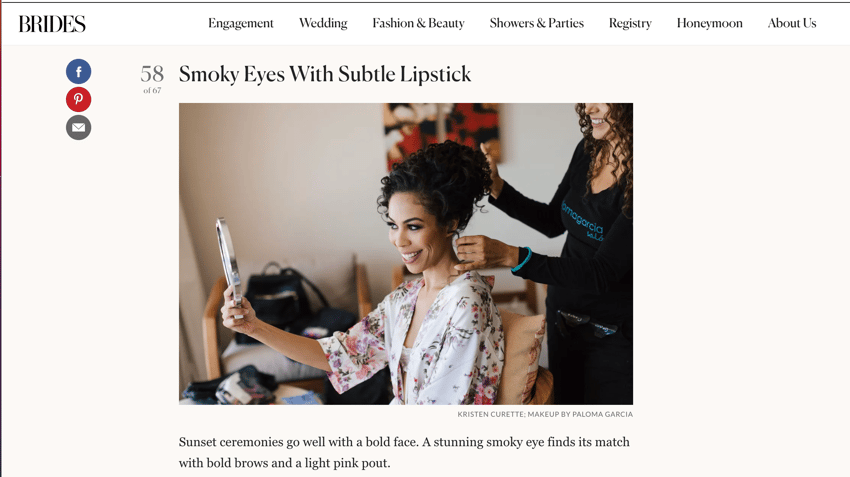Viewport: 850px width, 477px height.
Task: Open the Honeymoon menu
Action: tap(710, 23)
